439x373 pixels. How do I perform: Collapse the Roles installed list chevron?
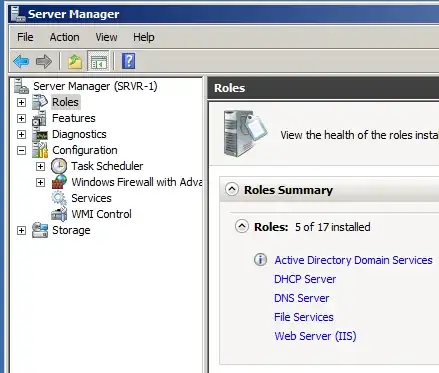point(242,227)
